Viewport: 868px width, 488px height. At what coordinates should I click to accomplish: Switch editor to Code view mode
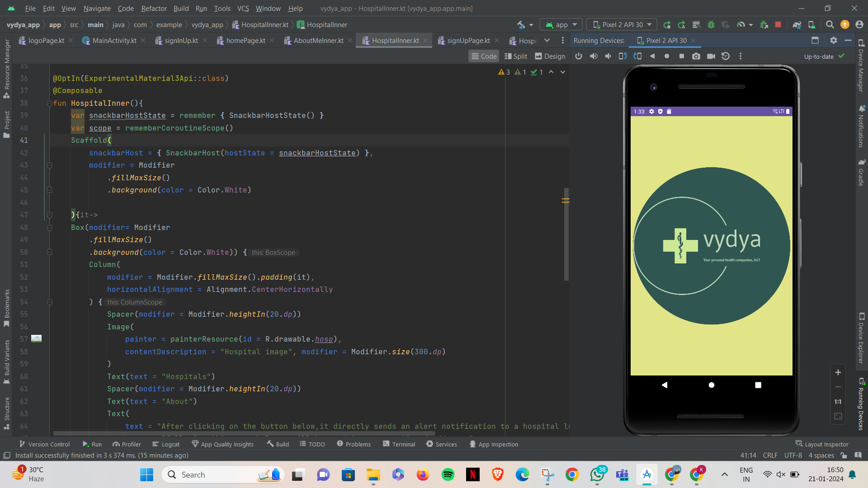[x=484, y=56]
